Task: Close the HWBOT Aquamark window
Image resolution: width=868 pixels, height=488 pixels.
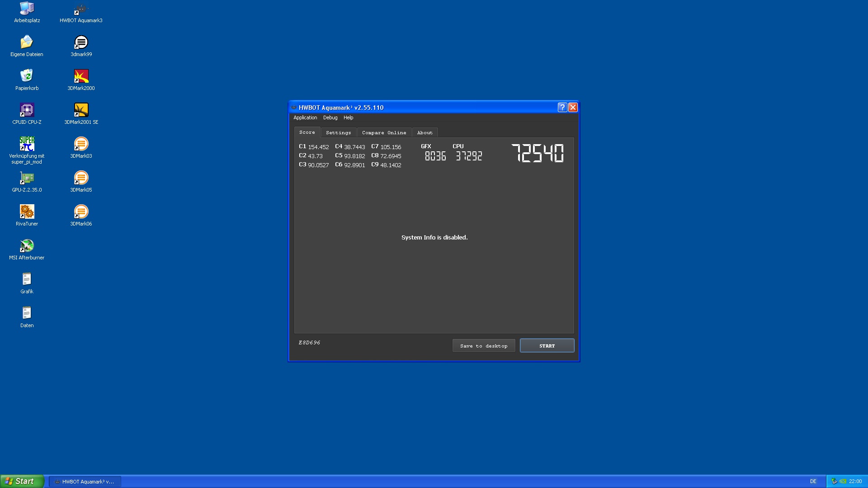Action: (573, 107)
